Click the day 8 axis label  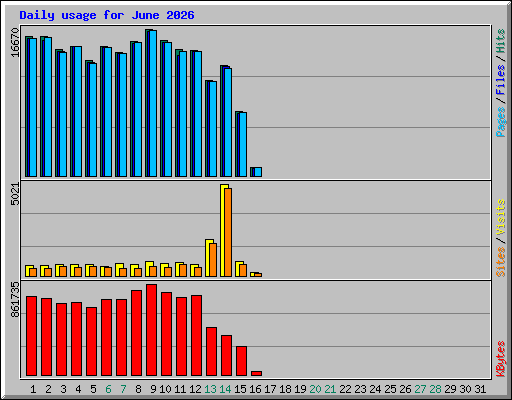click(138, 389)
